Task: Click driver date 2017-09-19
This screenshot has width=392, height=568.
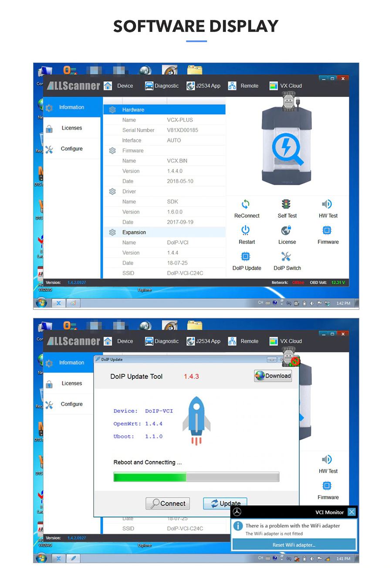Action: pyautogui.click(x=180, y=222)
